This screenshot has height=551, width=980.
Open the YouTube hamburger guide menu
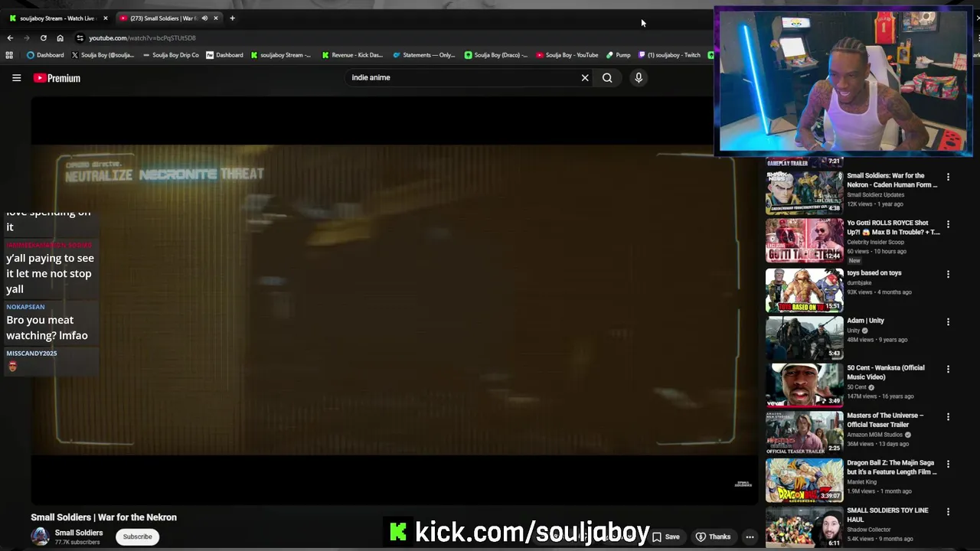pos(16,77)
